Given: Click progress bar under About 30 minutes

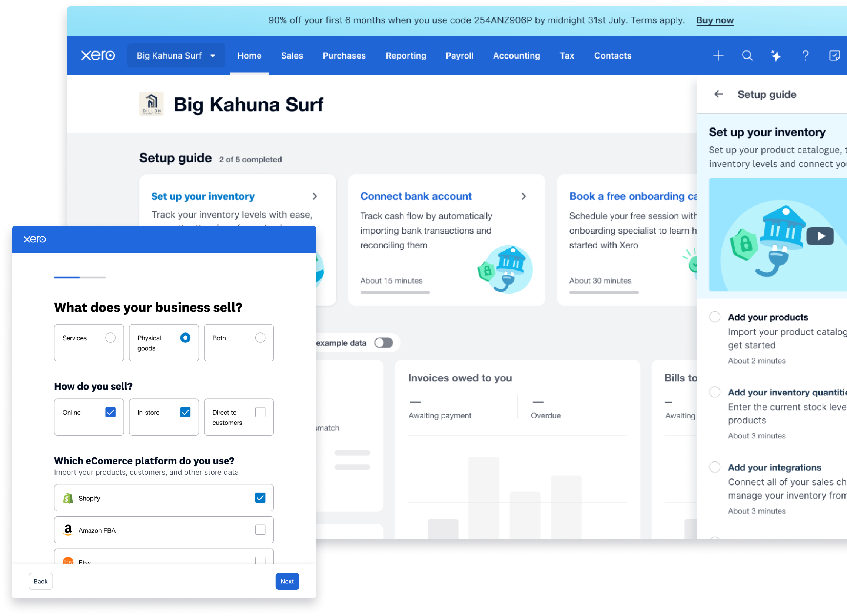Looking at the screenshot, I should click(x=604, y=292).
